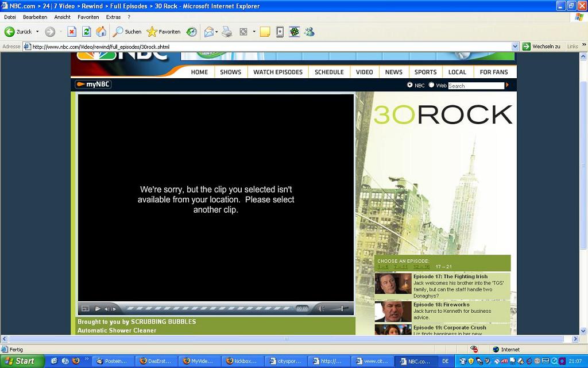Switch to the Postein... taskbar window

pos(113,361)
